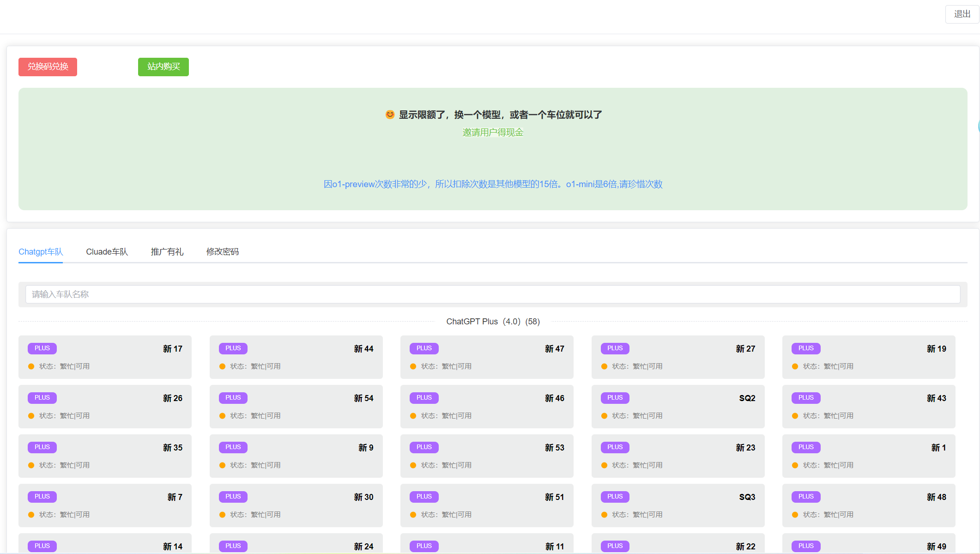Viewport: 980px width, 554px height.
Task: Select the 新 24 team card
Action: (x=296, y=543)
